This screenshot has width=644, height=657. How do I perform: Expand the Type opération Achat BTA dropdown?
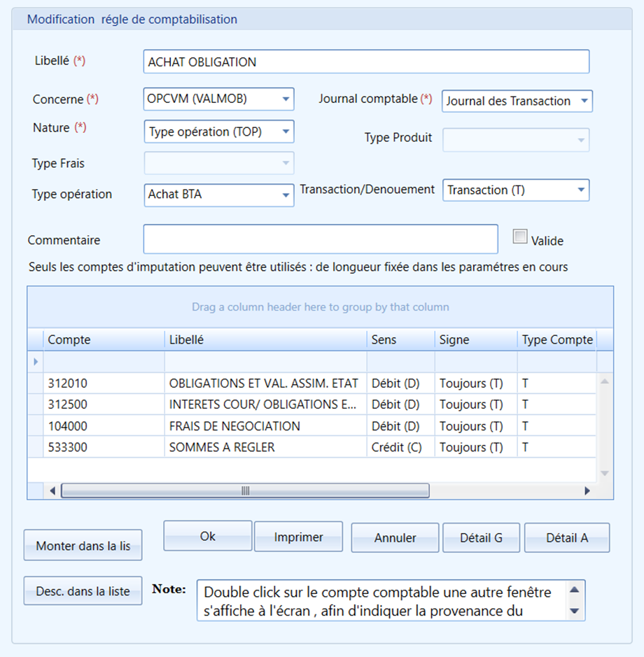[219, 195]
